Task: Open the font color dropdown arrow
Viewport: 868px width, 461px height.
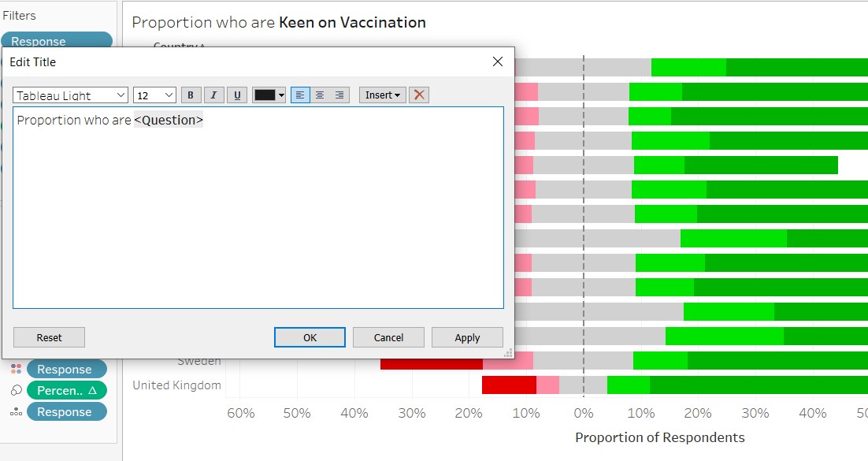Action: click(x=281, y=95)
